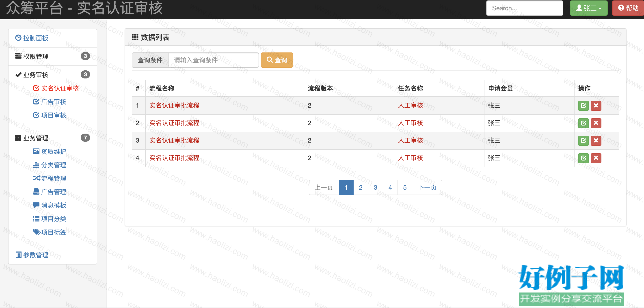
Task: Click the 众筹平台 page title
Action: coord(84,8)
